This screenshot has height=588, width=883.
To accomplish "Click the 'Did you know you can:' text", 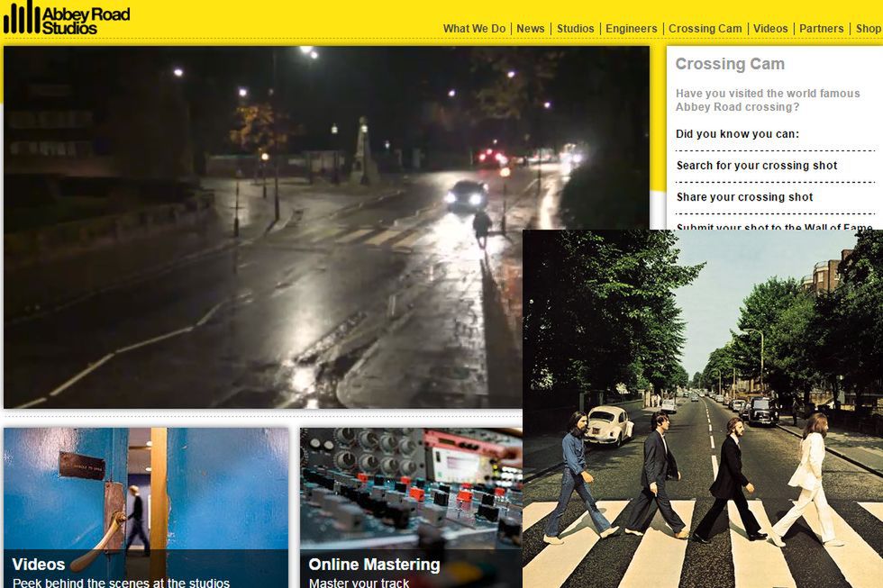I will tap(737, 134).
